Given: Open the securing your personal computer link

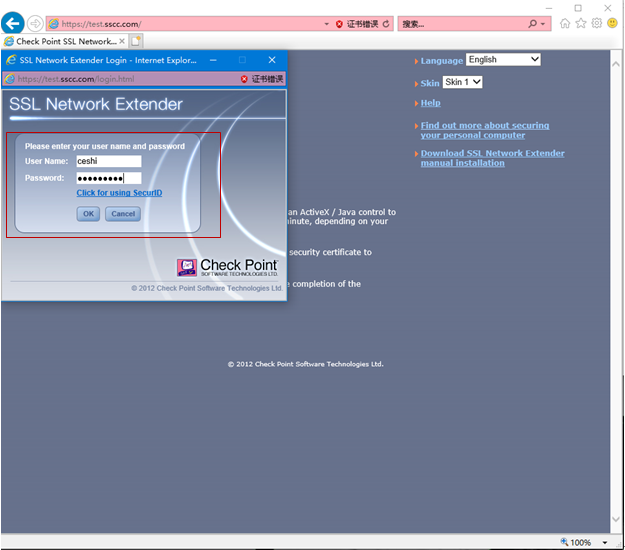Looking at the screenshot, I should point(485,130).
